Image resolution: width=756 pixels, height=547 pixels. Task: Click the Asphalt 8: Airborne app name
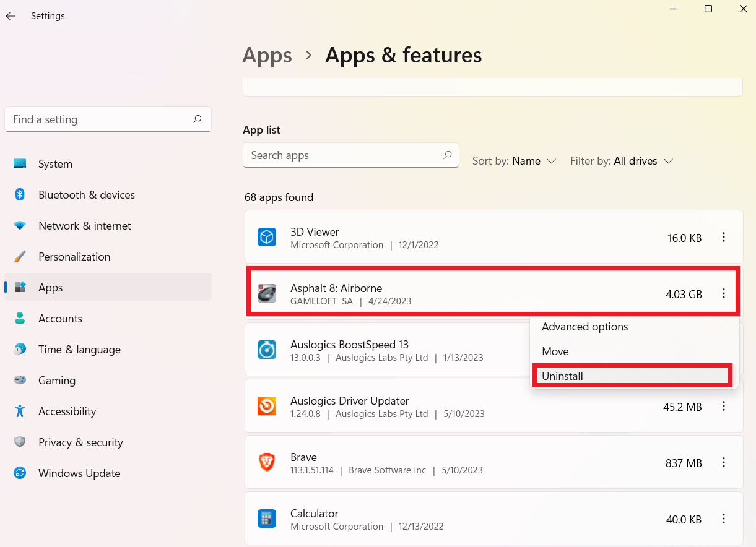pyautogui.click(x=336, y=288)
